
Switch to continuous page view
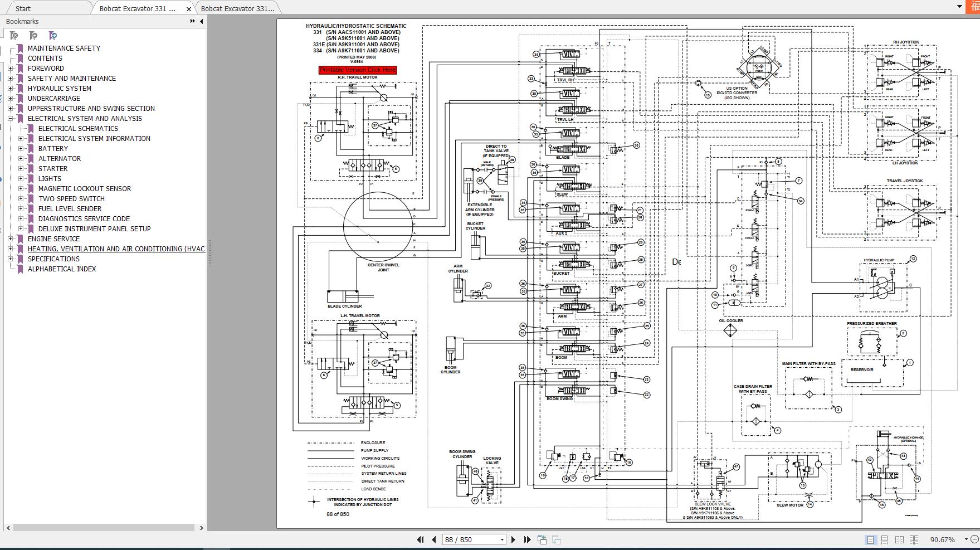(884, 539)
